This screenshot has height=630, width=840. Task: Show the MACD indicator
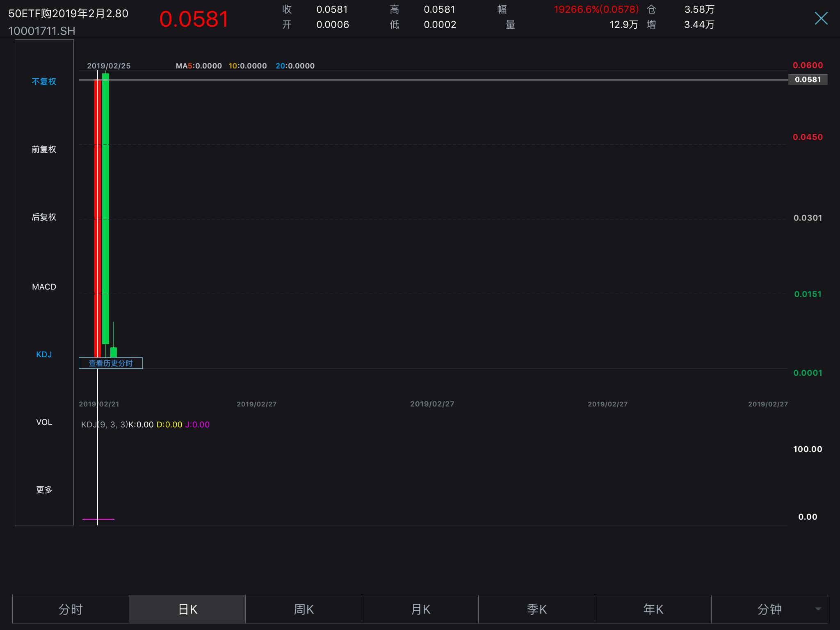(x=44, y=287)
